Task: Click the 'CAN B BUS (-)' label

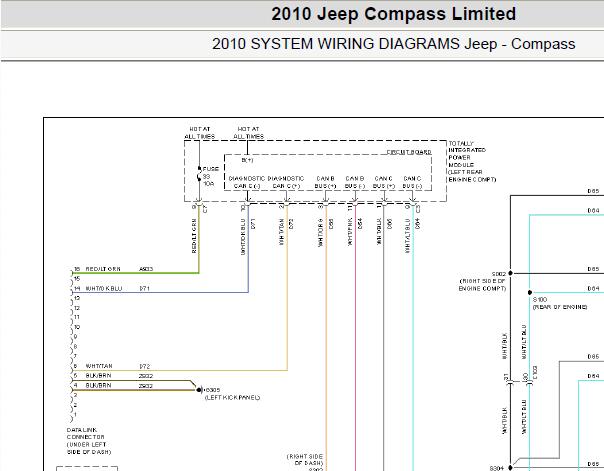Action: pos(355,183)
